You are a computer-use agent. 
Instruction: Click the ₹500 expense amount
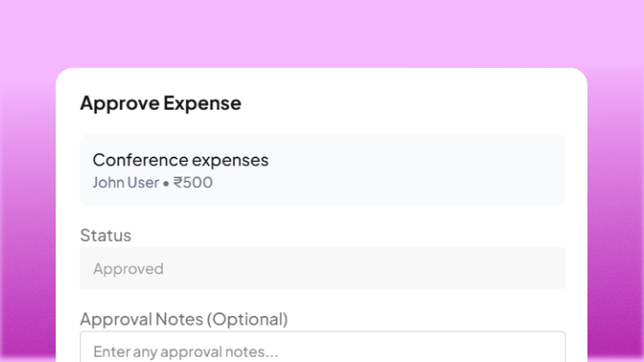(x=192, y=183)
